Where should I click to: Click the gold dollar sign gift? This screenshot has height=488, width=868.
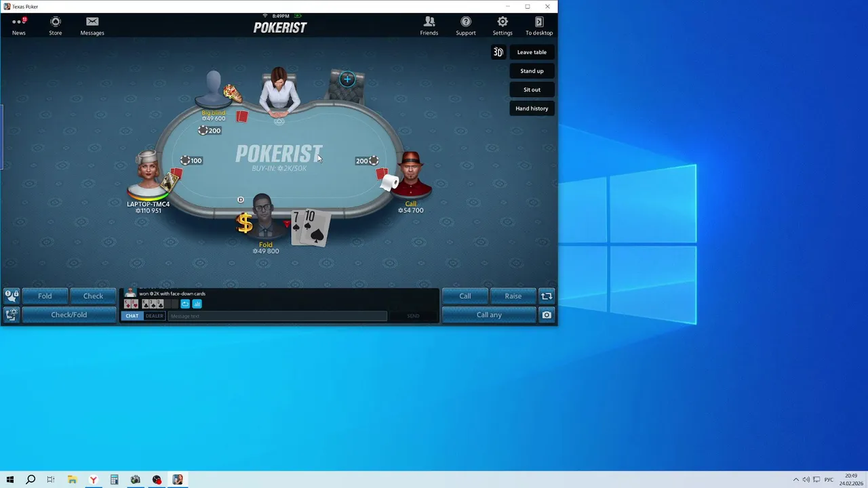click(245, 223)
